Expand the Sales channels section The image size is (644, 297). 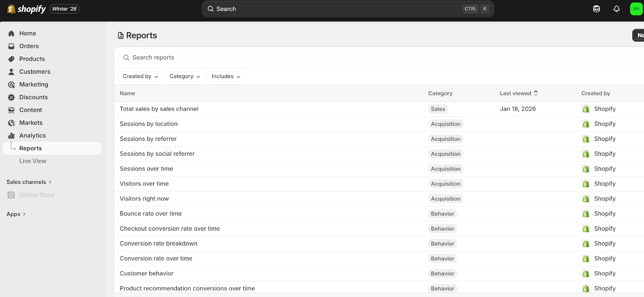click(x=29, y=182)
